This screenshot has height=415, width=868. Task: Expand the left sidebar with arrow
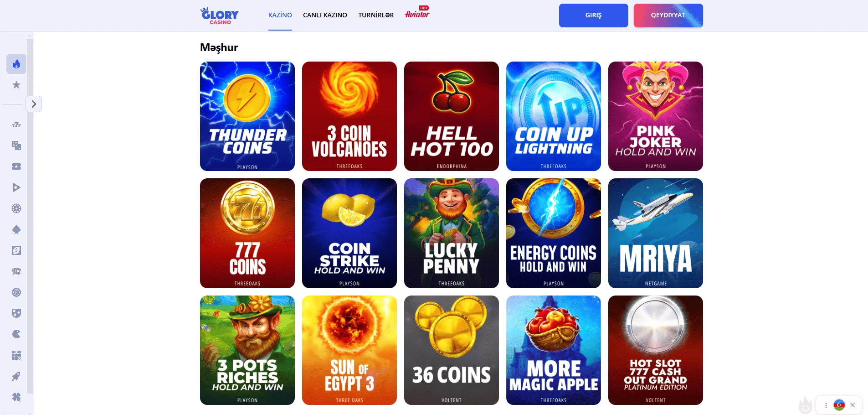click(x=34, y=104)
